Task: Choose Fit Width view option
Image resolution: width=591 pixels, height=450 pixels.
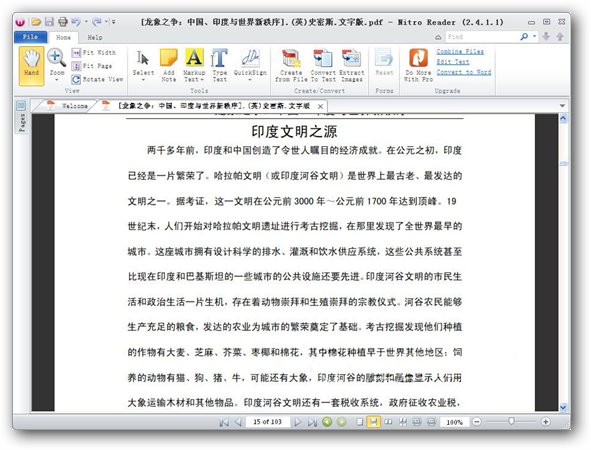Action: point(93,52)
